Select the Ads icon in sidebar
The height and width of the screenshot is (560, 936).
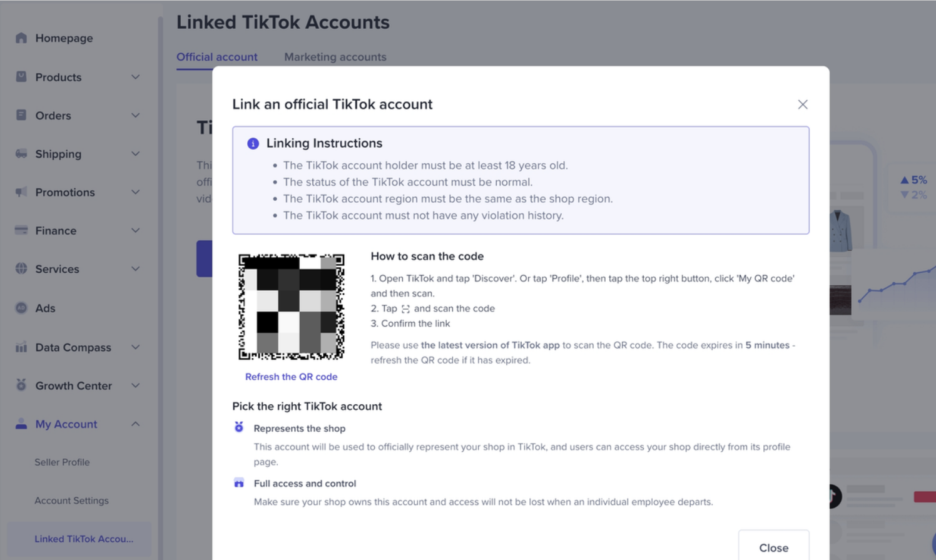tap(21, 308)
